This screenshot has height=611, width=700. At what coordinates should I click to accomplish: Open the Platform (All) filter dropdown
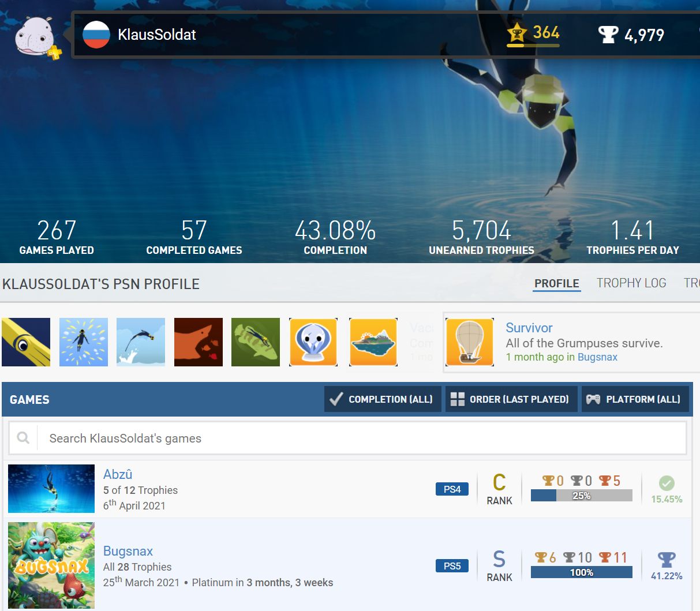[635, 399]
